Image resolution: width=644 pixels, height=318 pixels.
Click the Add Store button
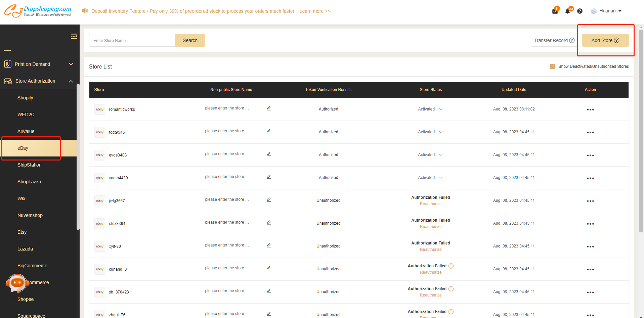click(605, 40)
